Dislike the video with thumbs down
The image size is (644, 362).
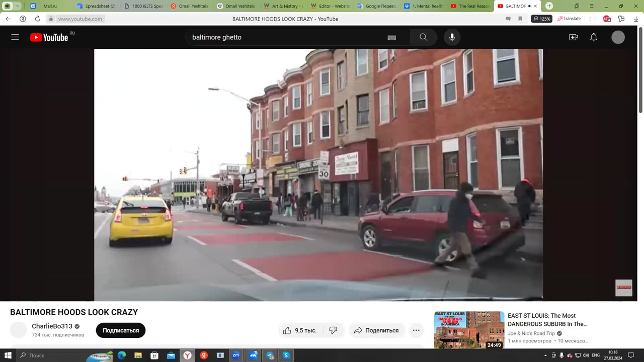[x=333, y=330]
